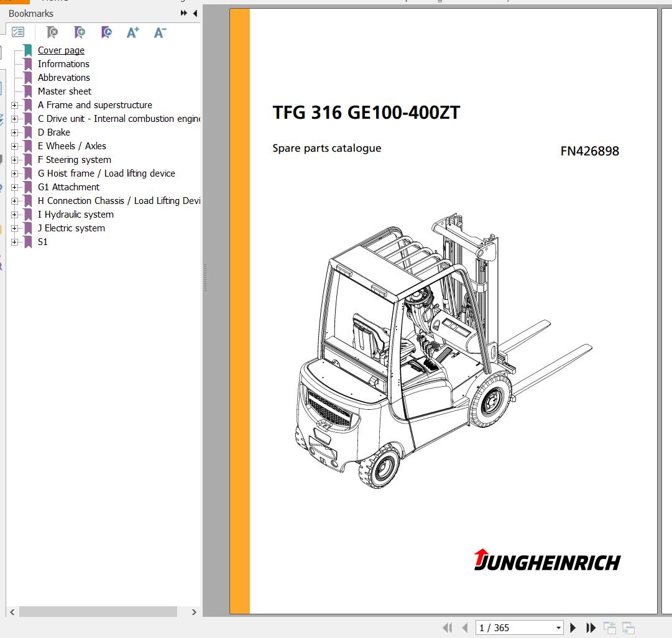Expand the E Wheels / Axles bookmark
The width and height of the screenshot is (672, 638).
(x=16, y=146)
